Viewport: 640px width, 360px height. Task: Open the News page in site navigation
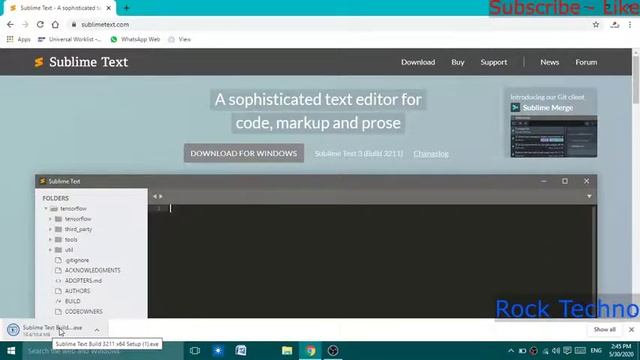(x=549, y=62)
